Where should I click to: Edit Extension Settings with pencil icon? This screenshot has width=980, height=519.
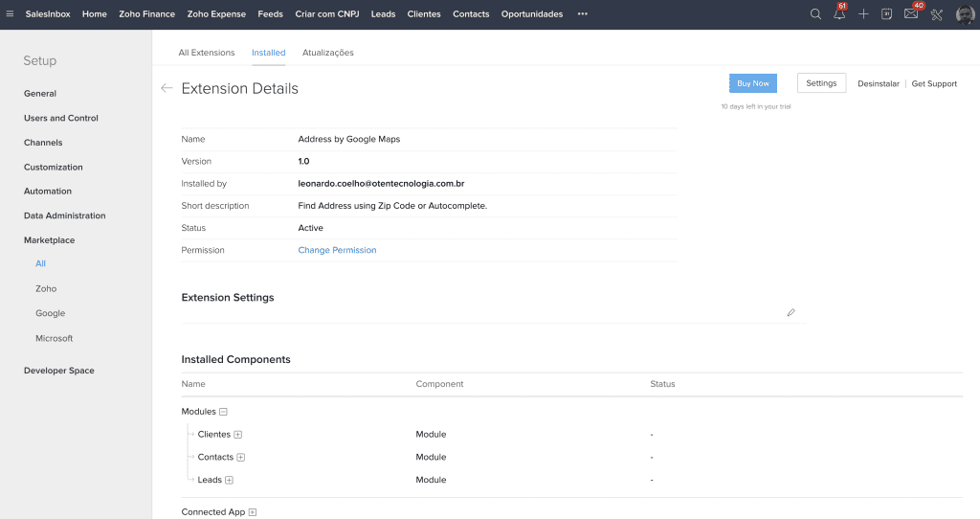click(791, 312)
